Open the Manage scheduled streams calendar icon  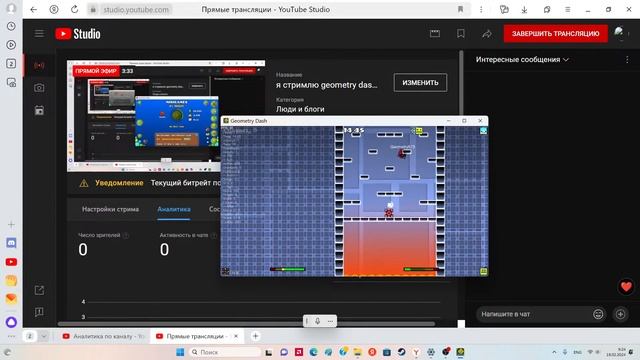tap(39, 110)
